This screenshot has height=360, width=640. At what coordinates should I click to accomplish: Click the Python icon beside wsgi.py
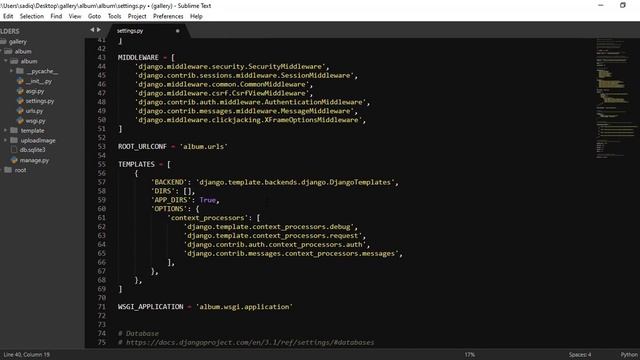point(20,121)
